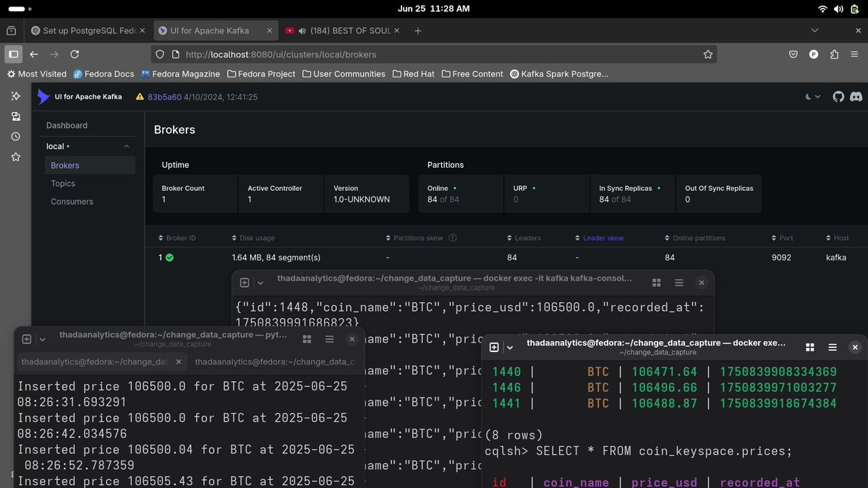
Task: Open the 83b5a60 commit link
Action: point(164,97)
